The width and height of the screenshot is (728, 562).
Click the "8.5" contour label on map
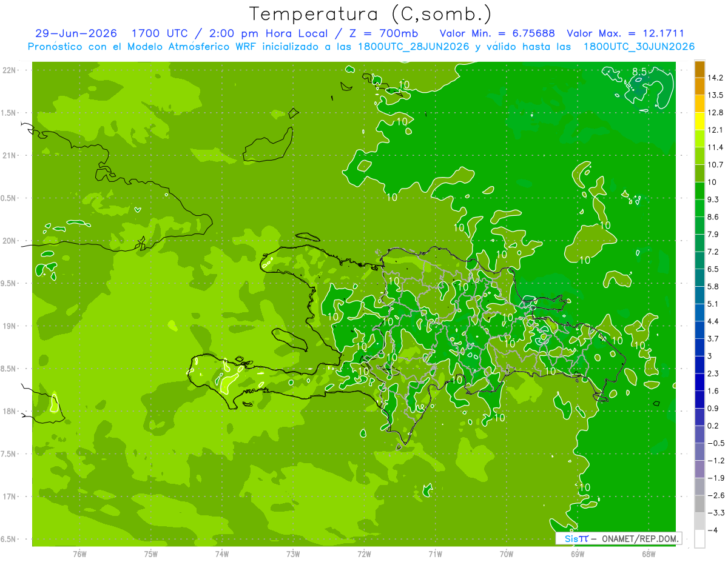pyautogui.click(x=639, y=72)
